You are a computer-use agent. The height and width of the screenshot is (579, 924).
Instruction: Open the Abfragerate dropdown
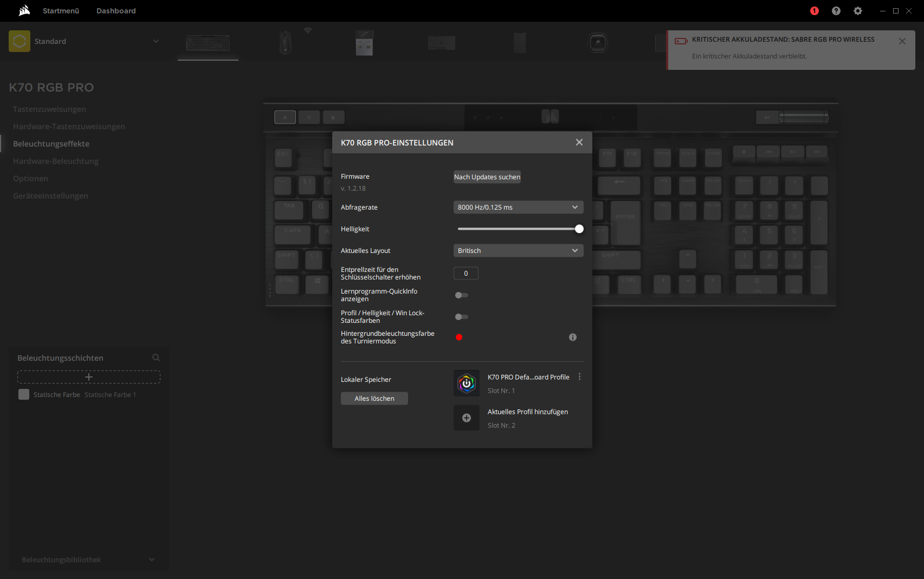pos(519,207)
